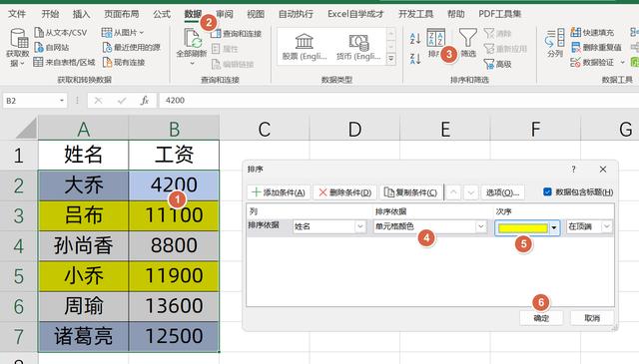Image resolution: width=639 pixels, height=364 pixels.
Task: Select 货币 (Currency) data type
Action: pyautogui.click(x=358, y=48)
